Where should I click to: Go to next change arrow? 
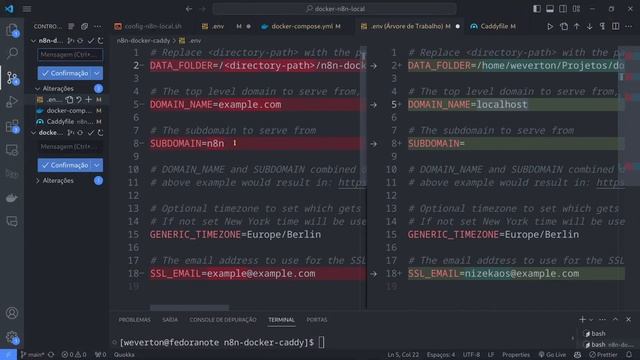(x=589, y=27)
